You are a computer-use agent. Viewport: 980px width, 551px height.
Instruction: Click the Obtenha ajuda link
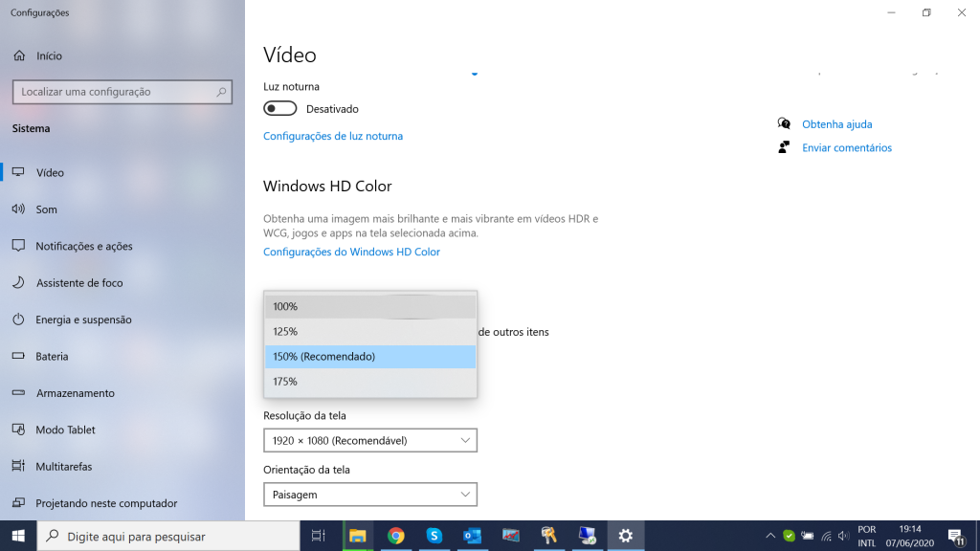coord(836,124)
